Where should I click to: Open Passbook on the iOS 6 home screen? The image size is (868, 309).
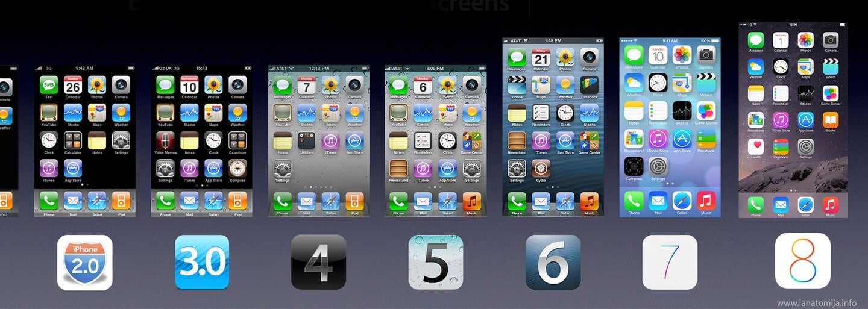[x=589, y=85]
